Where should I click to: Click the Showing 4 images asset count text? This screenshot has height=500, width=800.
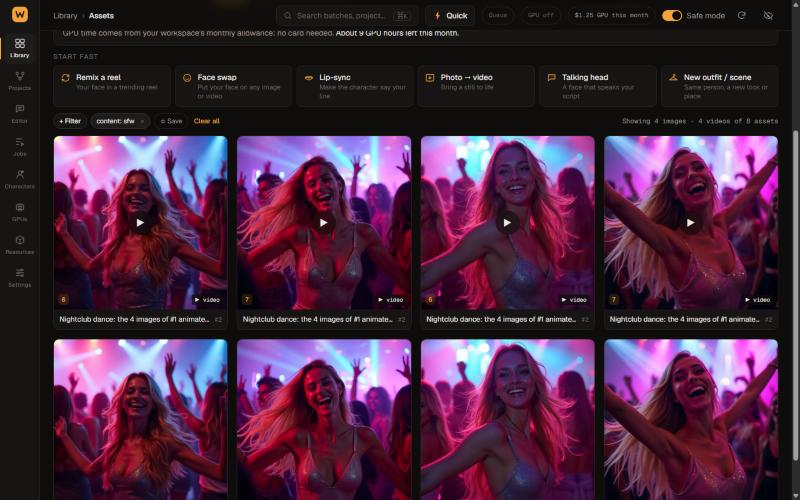700,121
